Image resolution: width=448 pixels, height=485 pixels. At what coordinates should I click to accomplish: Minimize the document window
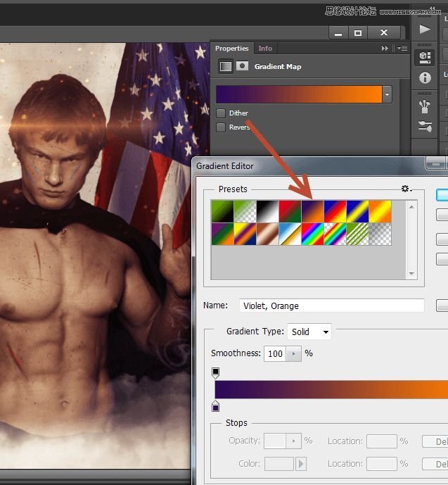pos(338,32)
